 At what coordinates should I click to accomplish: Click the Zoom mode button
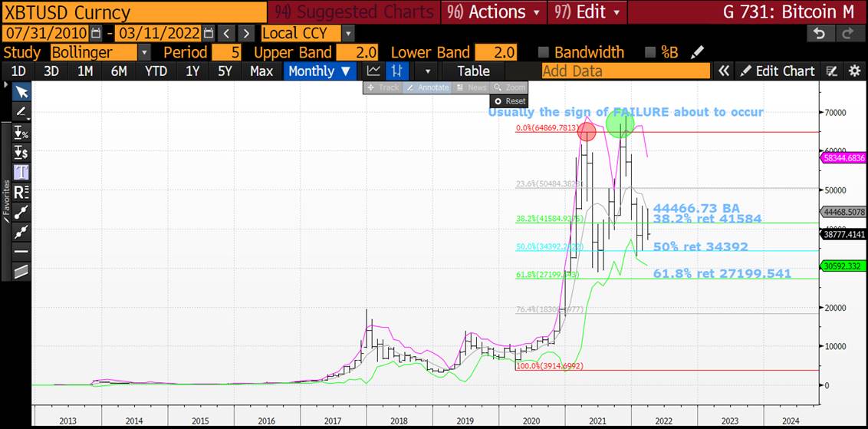click(508, 87)
